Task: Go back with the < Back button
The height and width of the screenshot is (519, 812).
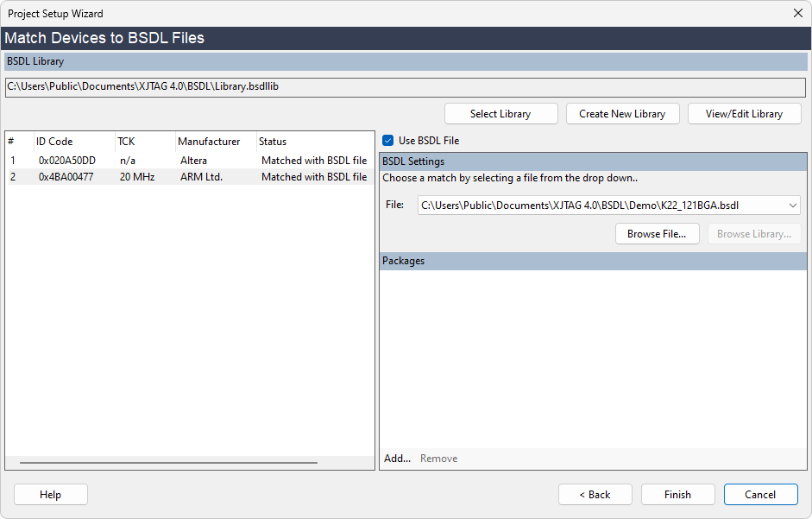Action: [x=595, y=495]
